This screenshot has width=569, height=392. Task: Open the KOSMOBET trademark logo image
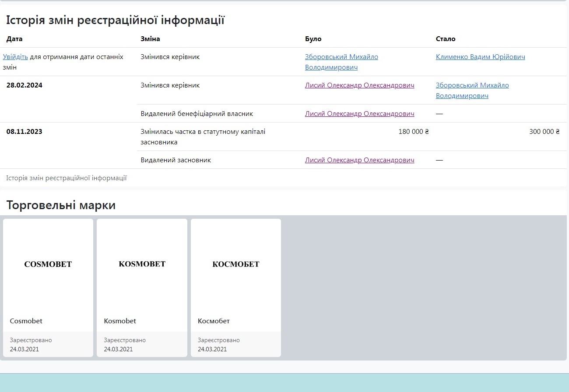(142, 264)
